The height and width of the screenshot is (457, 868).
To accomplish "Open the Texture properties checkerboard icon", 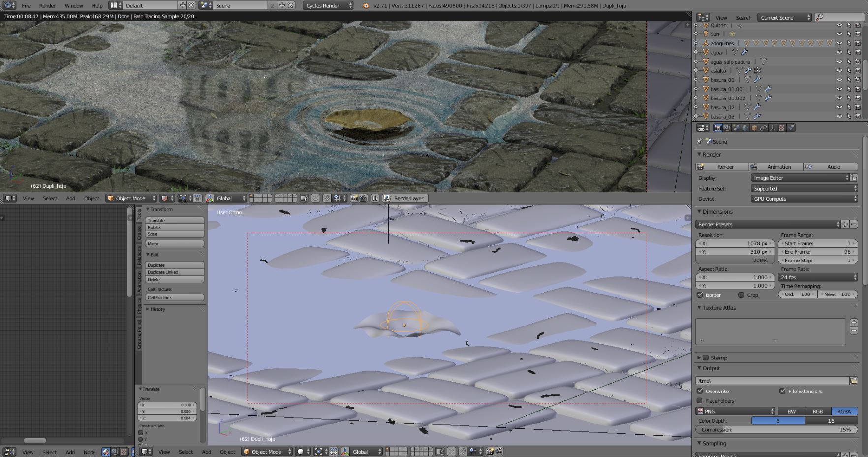I will (x=782, y=128).
